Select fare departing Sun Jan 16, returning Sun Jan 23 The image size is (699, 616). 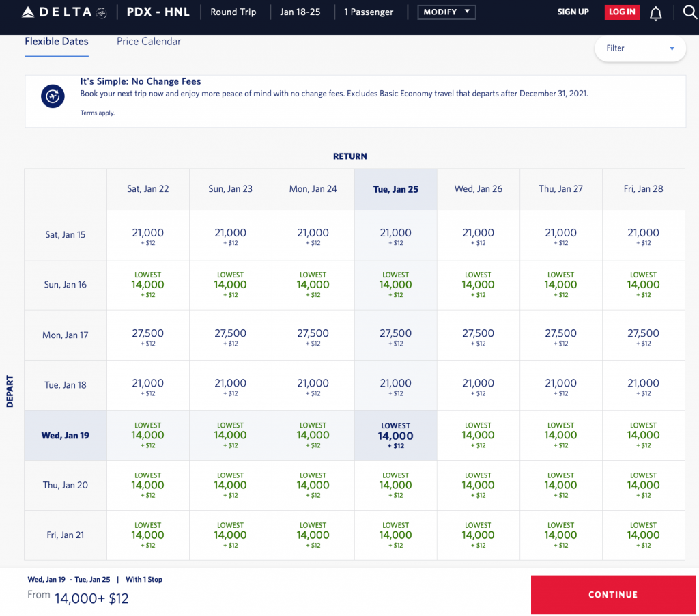[230, 285]
